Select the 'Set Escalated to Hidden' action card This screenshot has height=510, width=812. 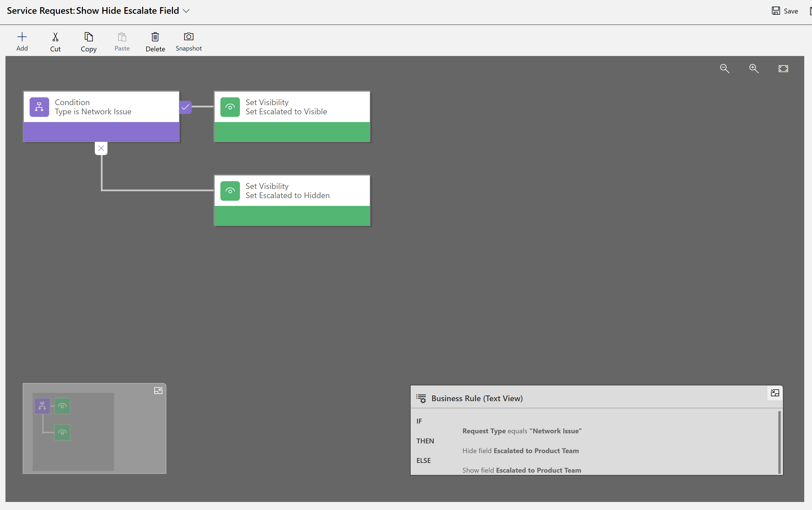[292, 200]
